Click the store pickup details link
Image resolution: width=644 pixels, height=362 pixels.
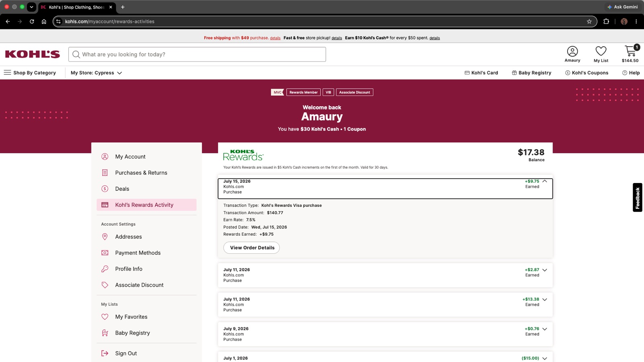point(337,38)
